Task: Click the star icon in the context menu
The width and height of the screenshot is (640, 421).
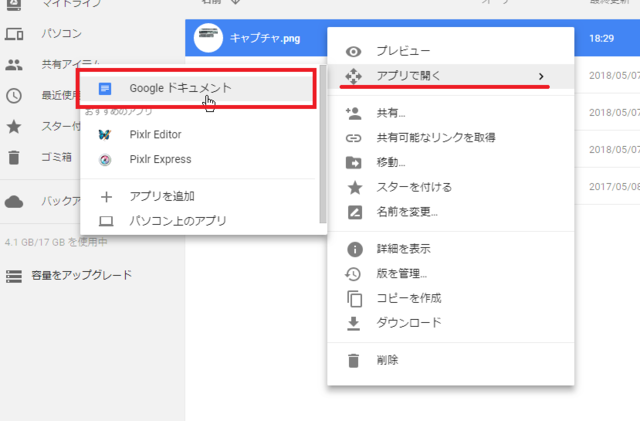Action: coord(355,187)
